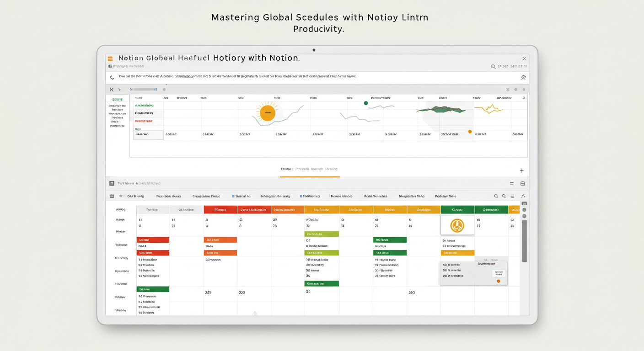Click the box icon right of the schedule panel header
Viewport: 644px width, 351px height.
(522, 183)
